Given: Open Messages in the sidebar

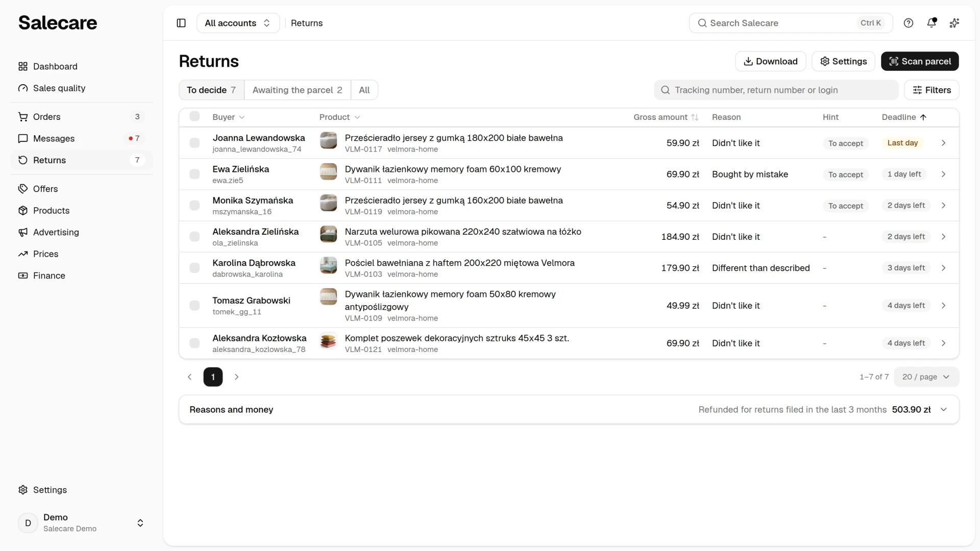Looking at the screenshot, I should (82, 138).
